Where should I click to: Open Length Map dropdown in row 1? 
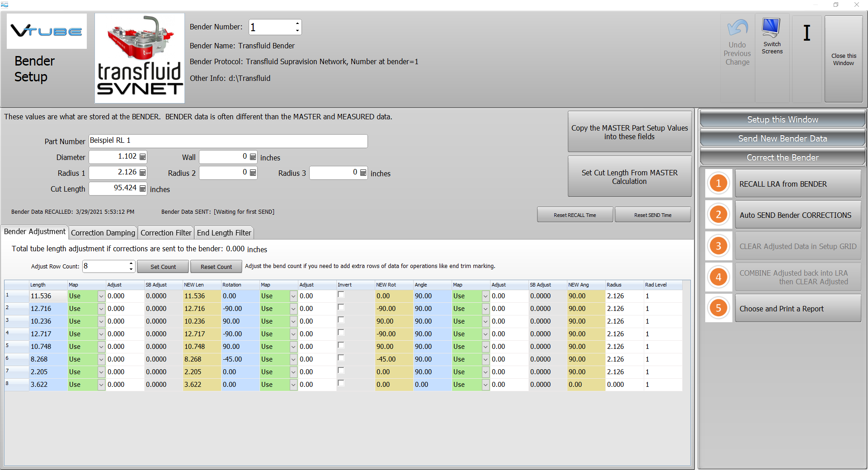click(101, 296)
